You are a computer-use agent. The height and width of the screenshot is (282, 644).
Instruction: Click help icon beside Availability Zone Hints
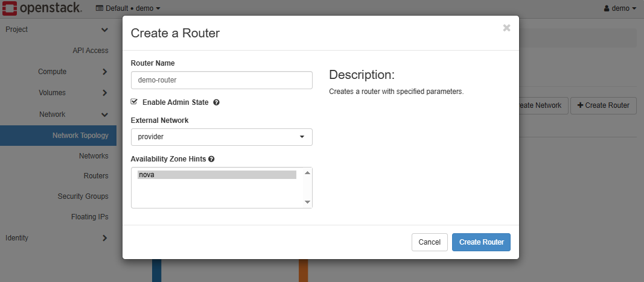click(212, 159)
